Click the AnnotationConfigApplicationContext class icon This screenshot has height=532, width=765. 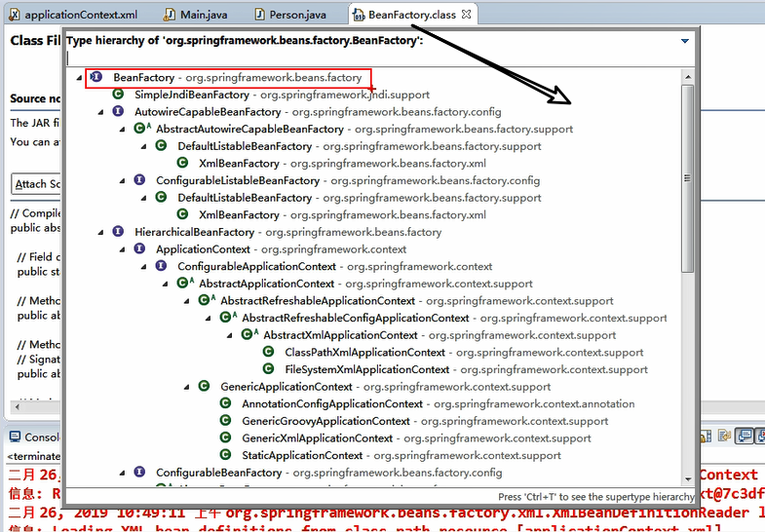pos(225,403)
